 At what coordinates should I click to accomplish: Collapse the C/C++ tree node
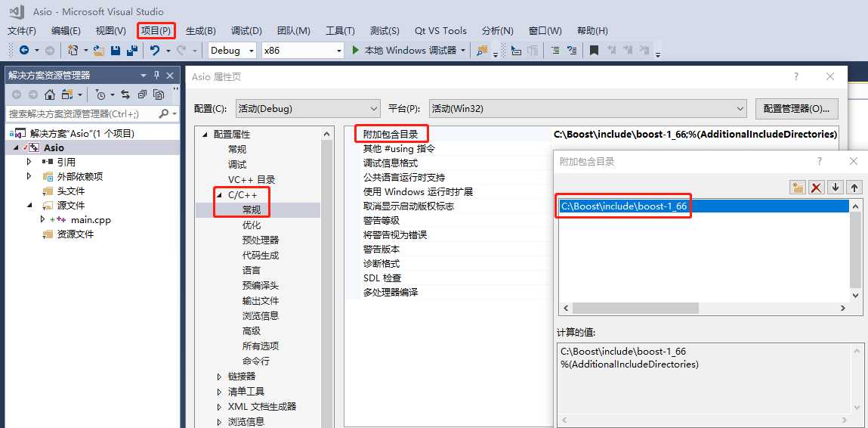(x=221, y=195)
